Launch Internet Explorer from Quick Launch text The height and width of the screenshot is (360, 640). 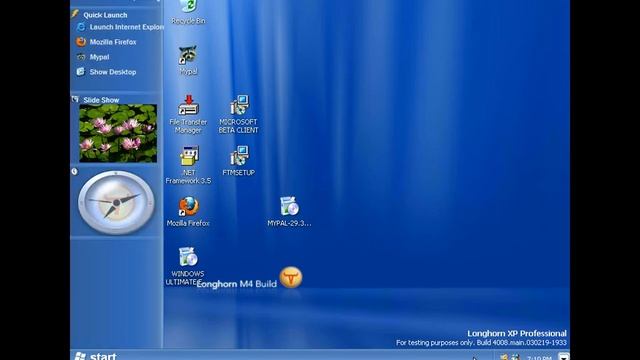tap(127, 27)
